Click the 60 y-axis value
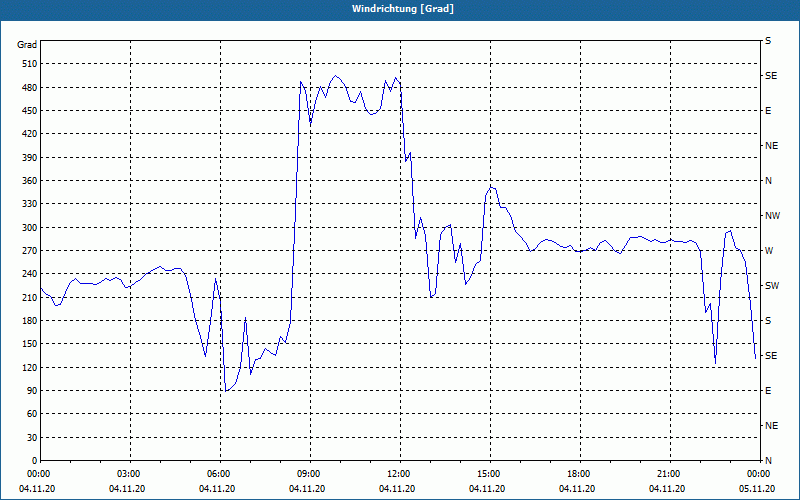The image size is (800, 500). coord(32,414)
